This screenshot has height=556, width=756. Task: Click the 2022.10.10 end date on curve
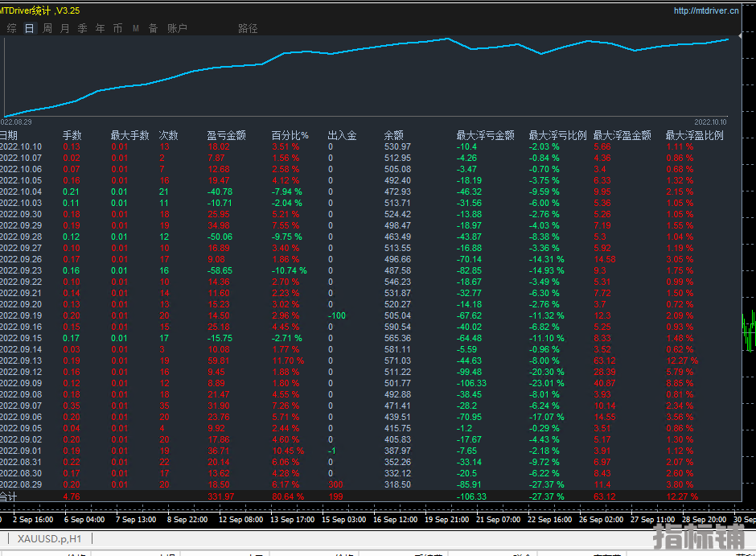[x=710, y=121]
